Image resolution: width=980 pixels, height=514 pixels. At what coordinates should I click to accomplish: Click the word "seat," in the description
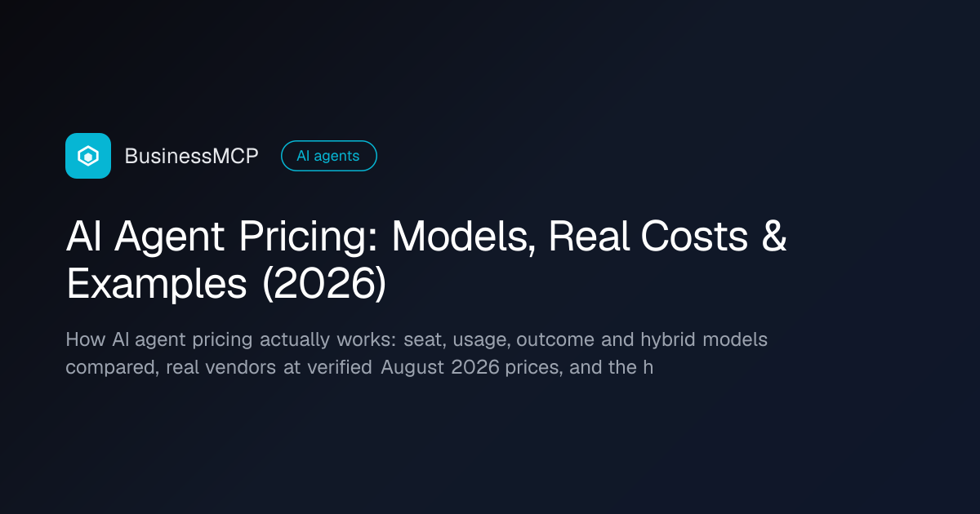(x=423, y=339)
